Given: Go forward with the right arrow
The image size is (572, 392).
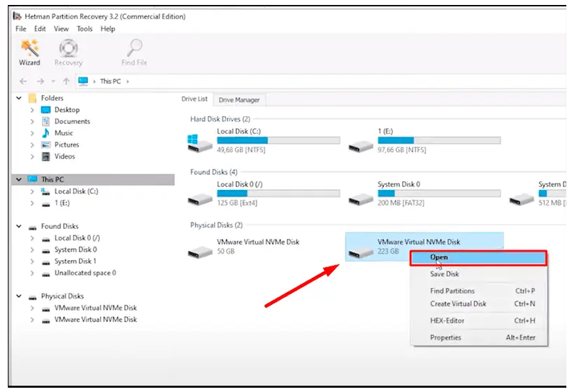Looking at the screenshot, I should tap(40, 81).
